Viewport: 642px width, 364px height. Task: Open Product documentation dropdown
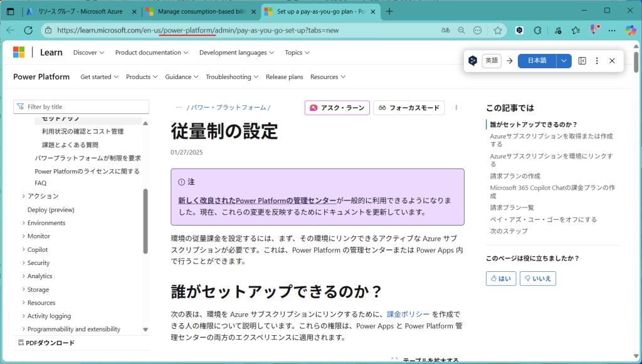(152, 53)
